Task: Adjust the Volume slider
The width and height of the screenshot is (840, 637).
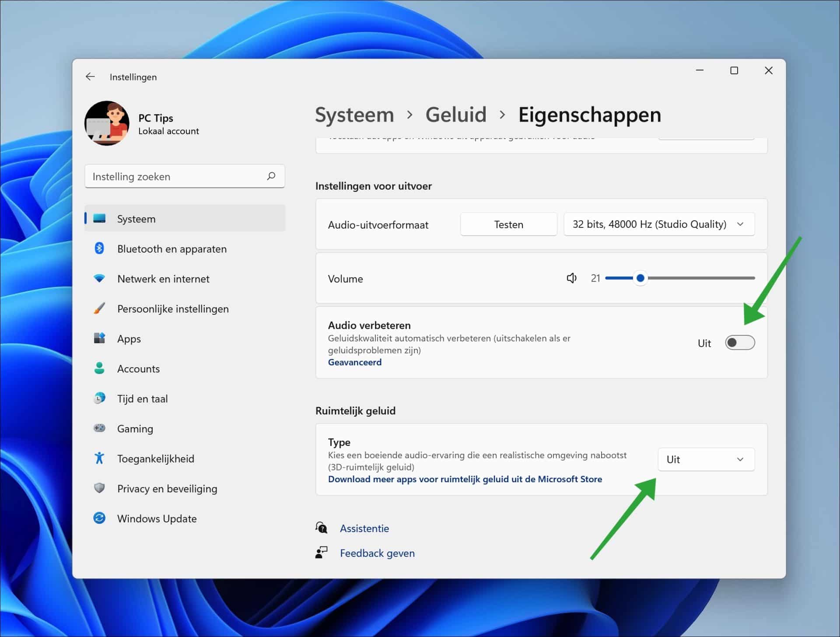Action: (640, 278)
